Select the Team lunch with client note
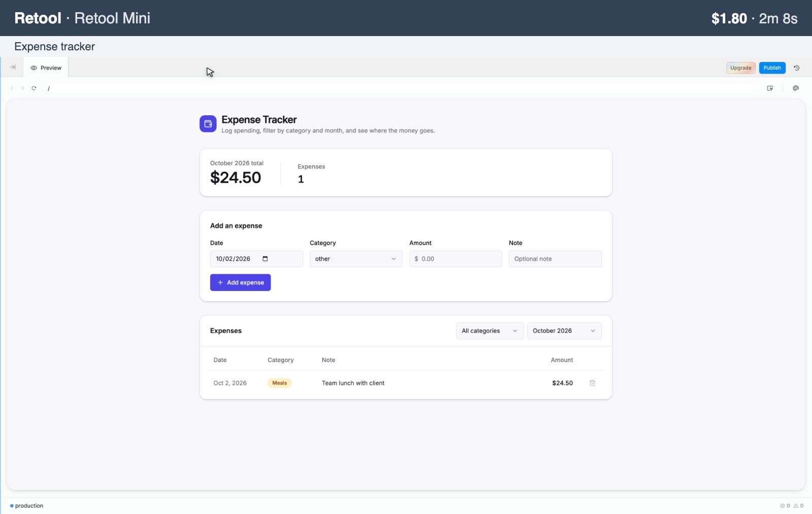 pos(353,383)
